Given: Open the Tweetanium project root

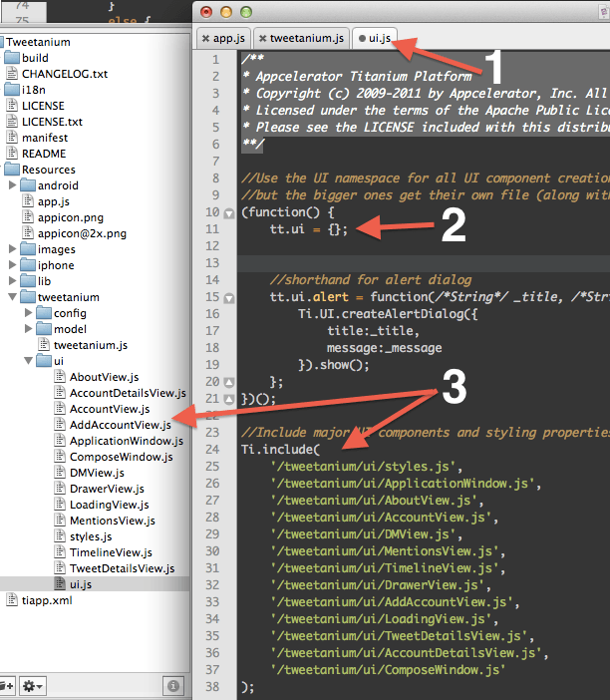Looking at the screenshot, I should (x=38, y=42).
